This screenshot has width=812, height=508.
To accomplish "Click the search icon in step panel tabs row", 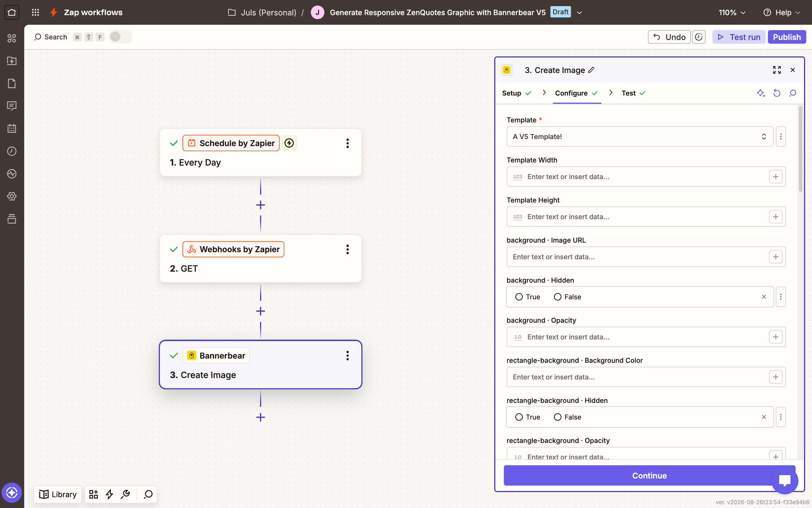I will click(x=793, y=93).
